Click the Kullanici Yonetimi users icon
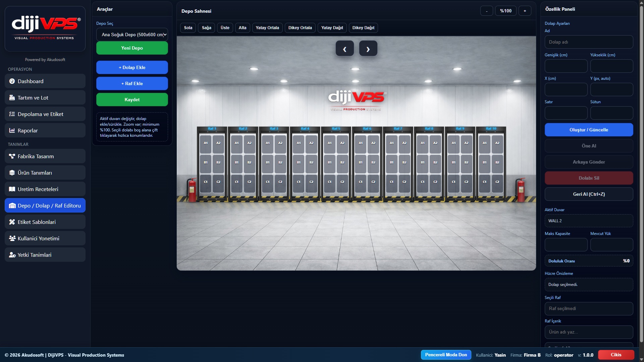This screenshot has width=644, height=362. [x=12, y=238]
